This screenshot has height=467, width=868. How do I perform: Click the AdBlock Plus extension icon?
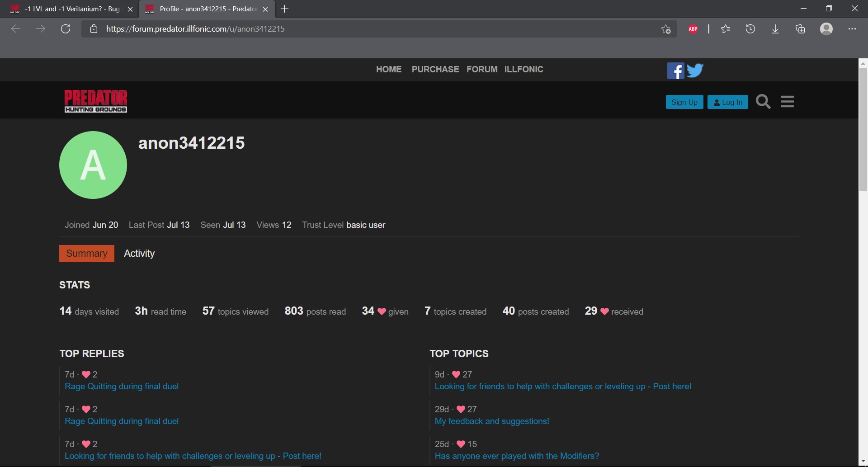coord(693,29)
